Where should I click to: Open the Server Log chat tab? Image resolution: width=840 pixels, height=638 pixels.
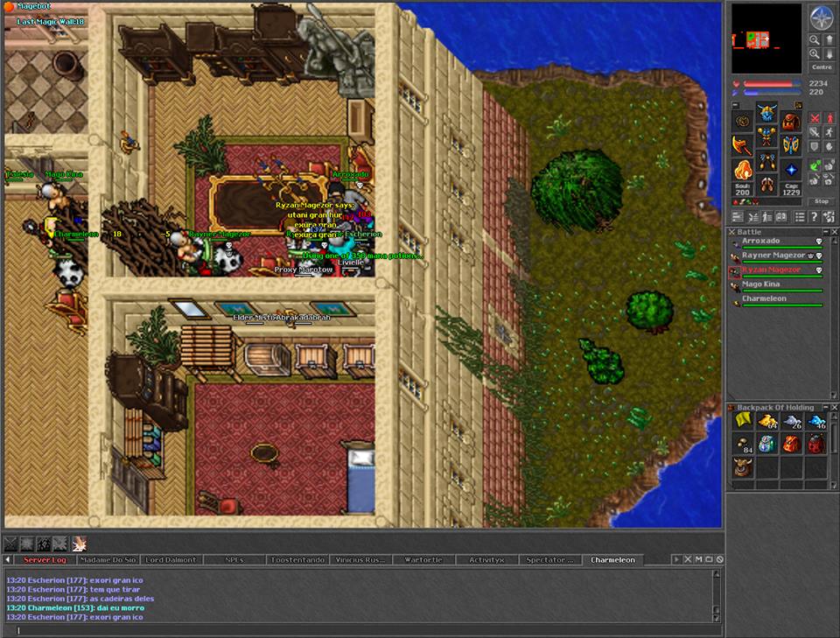coord(45,560)
